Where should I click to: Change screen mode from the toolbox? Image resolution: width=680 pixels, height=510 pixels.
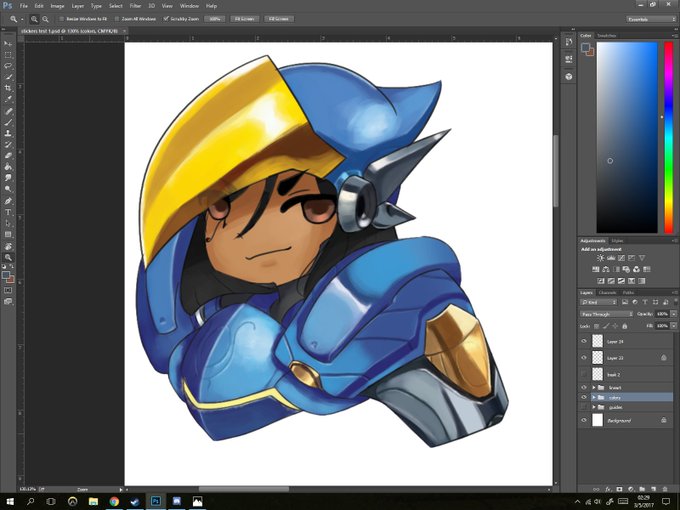coord(8,301)
